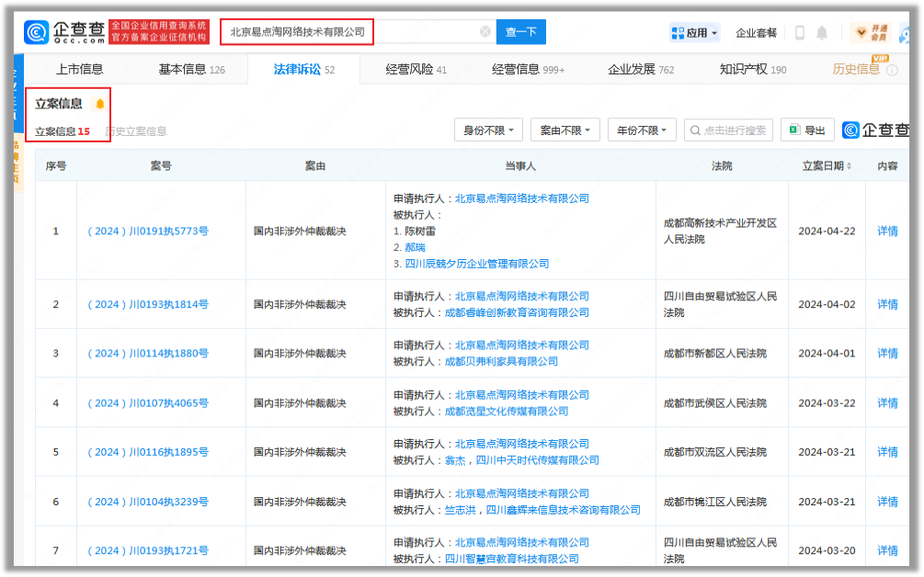
Task: Expand the 身份不限 filter dropdown
Action: pyautogui.click(x=488, y=130)
